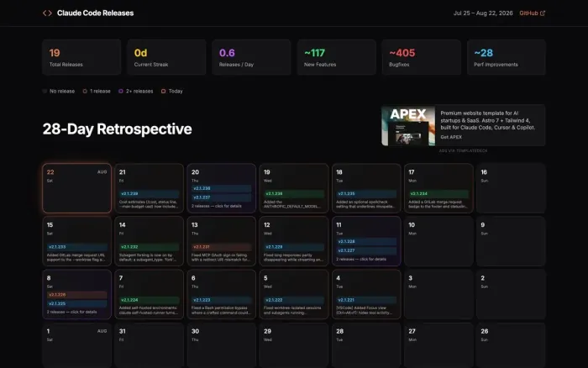The width and height of the screenshot is (588, 368).
Task: Click the code brackets logo icon
Action: click(x=47, y=13)
